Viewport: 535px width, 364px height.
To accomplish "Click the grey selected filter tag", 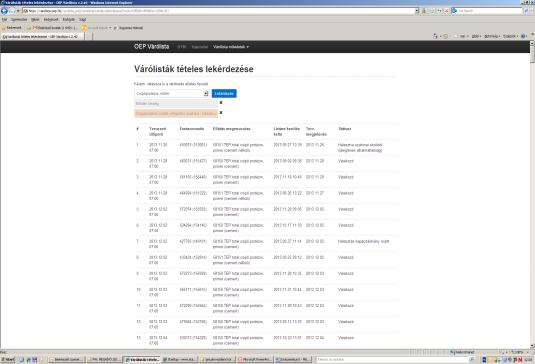I will (x=176, y=103).
